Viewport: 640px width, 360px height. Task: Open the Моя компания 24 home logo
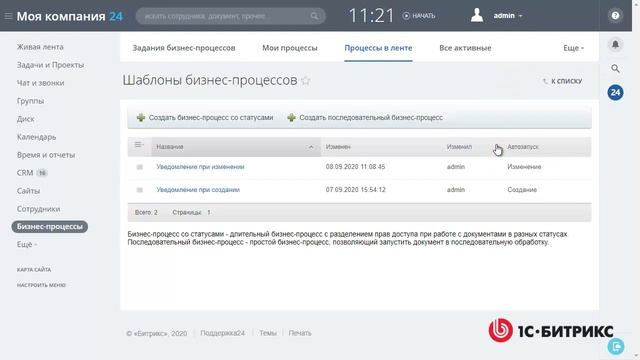[69, 16]
